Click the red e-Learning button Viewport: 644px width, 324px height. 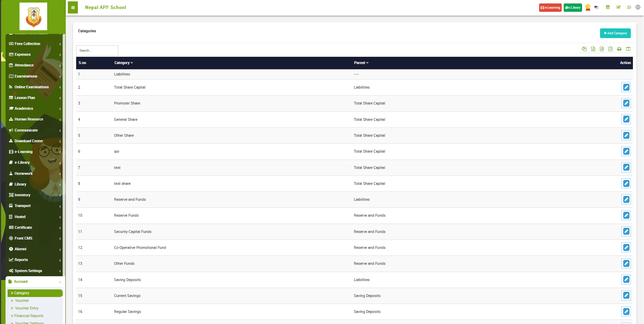click(x=550, y=8)
